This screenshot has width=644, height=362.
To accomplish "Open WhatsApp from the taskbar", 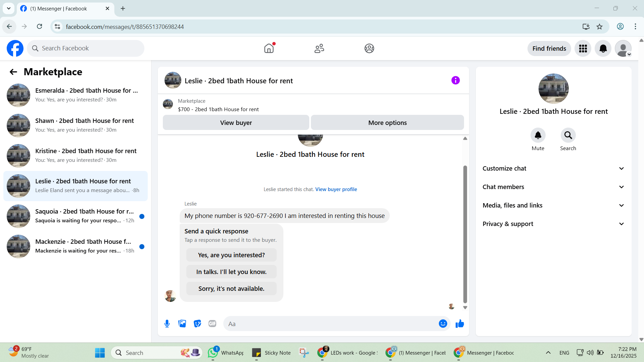I will [226, 353].
